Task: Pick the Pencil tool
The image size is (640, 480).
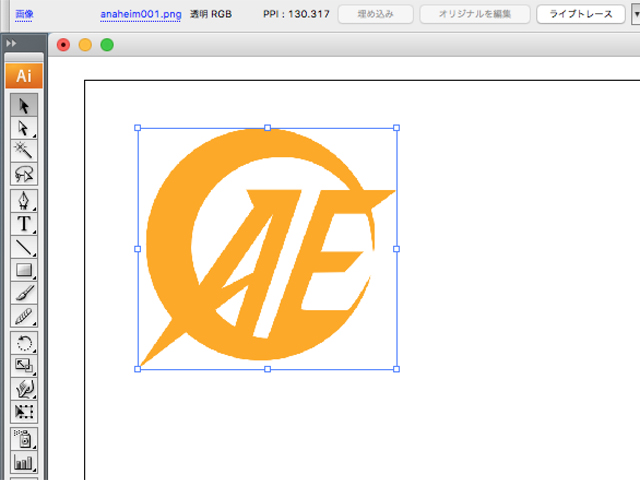Action: [24, 316]
